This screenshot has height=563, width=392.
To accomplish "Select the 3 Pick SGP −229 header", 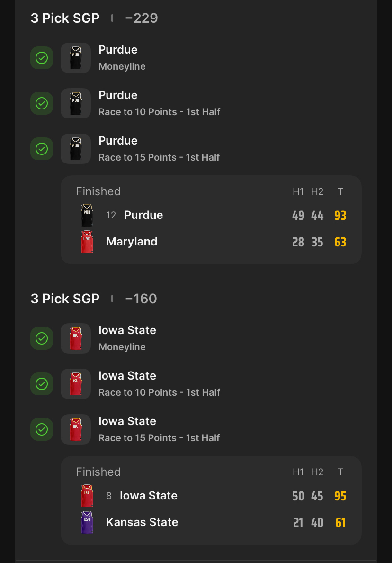I will pos(94,18).
